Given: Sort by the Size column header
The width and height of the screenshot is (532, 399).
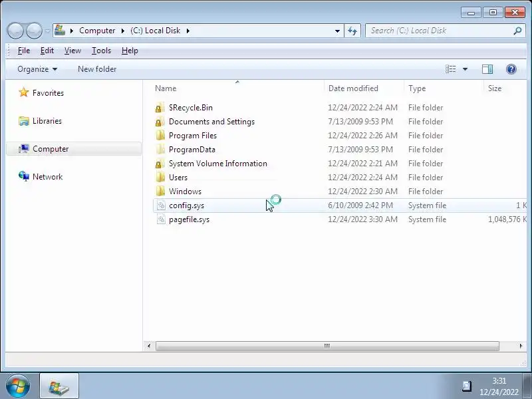Looking at the screenshot, I should coord(495,88).
